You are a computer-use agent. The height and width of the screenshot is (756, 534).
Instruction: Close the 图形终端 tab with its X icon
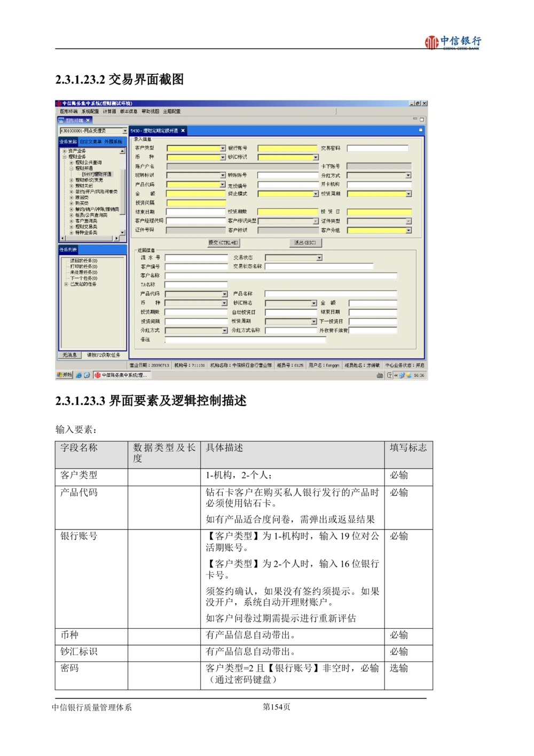88,121
